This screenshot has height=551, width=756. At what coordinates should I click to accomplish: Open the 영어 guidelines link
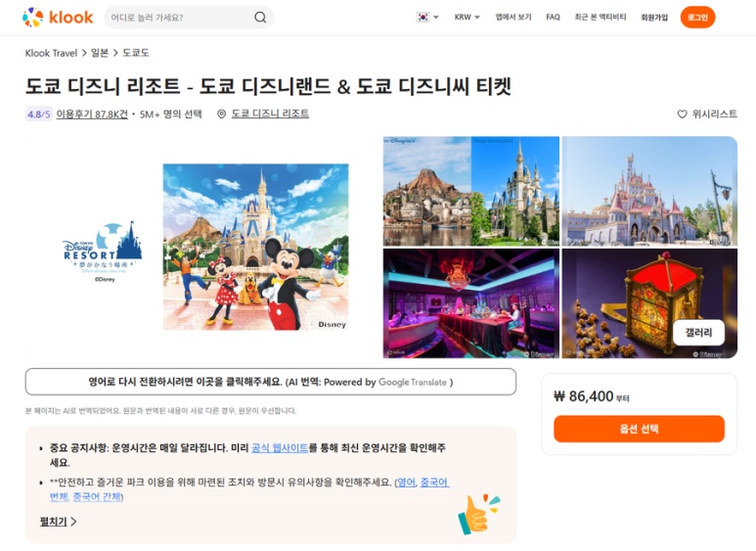point(406,482)
